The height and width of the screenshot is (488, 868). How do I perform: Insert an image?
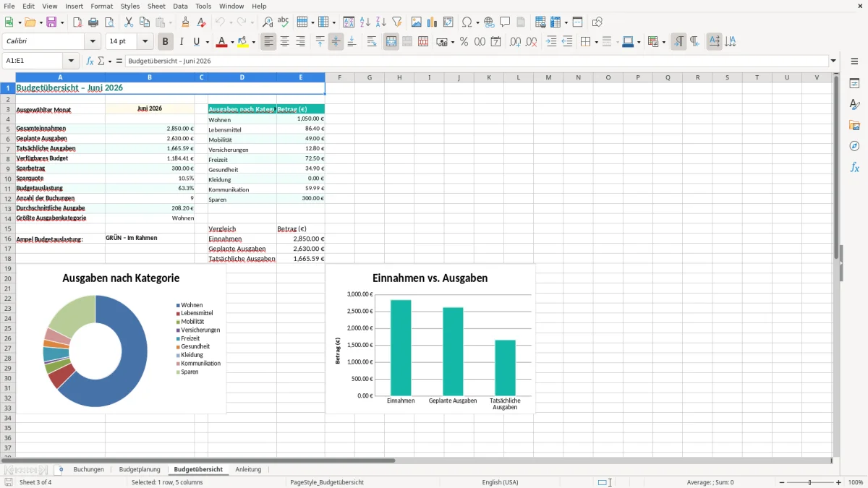[x=417, y=22]
